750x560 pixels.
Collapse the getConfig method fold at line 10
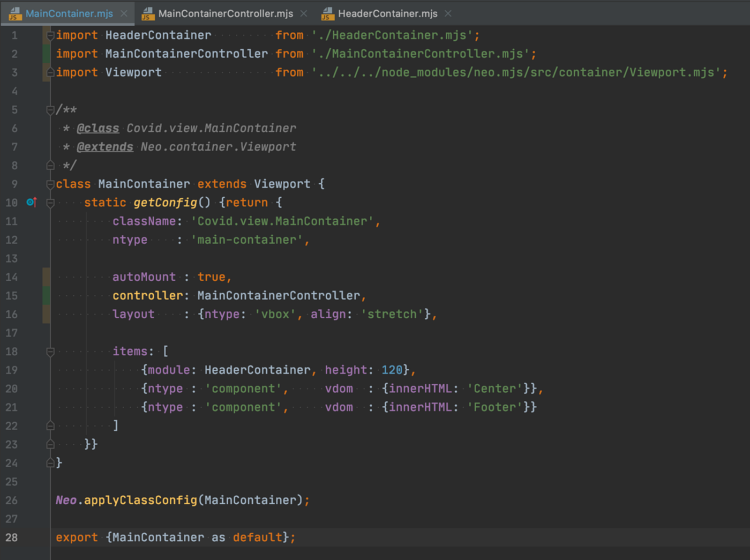coord(50,203)
